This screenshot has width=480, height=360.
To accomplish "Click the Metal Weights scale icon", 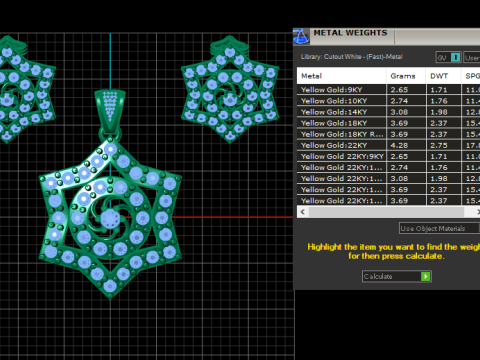I will click(x=301, y=37).
